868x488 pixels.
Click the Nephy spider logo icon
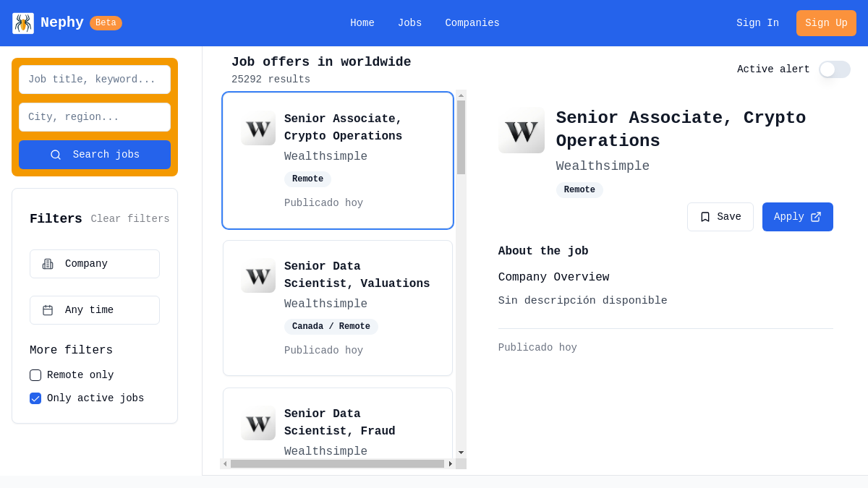click(x=23, y=23)
